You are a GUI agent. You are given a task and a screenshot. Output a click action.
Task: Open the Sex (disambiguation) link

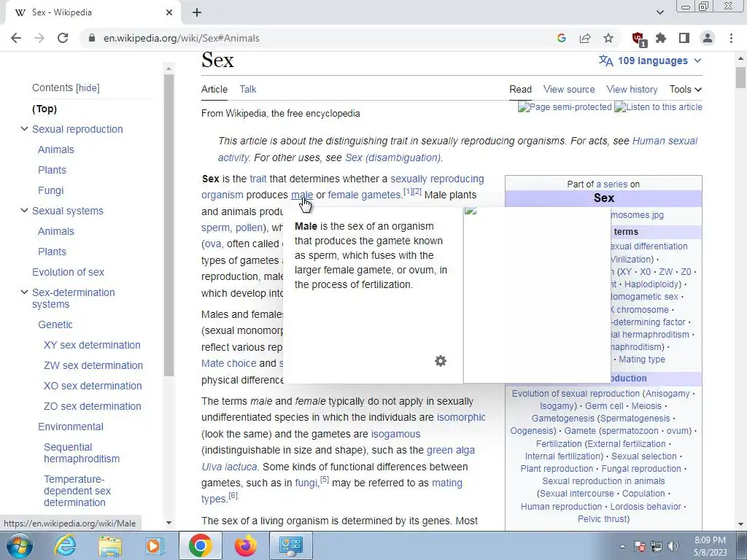tap(393, 157)
